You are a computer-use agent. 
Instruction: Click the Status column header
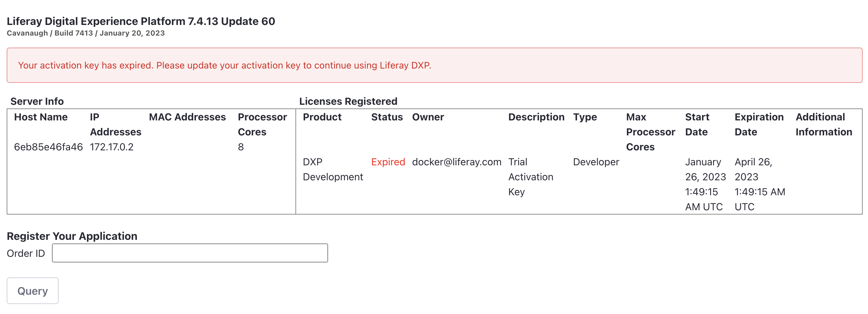[387, 117]
